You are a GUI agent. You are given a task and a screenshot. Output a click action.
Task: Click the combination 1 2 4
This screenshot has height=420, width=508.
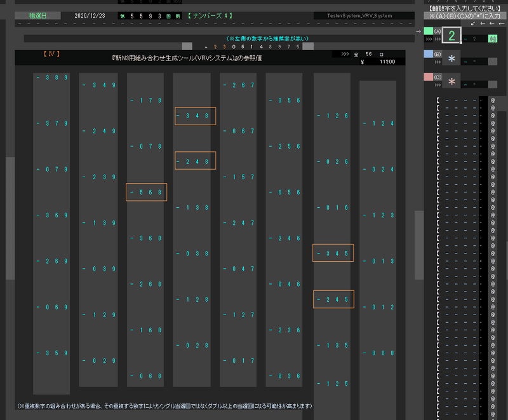pos(378,123)
